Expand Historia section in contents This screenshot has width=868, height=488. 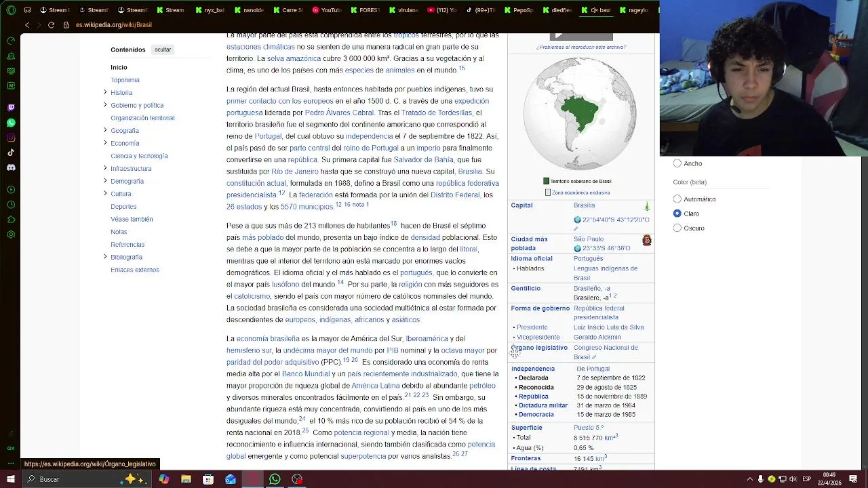[x=105, y=92]
